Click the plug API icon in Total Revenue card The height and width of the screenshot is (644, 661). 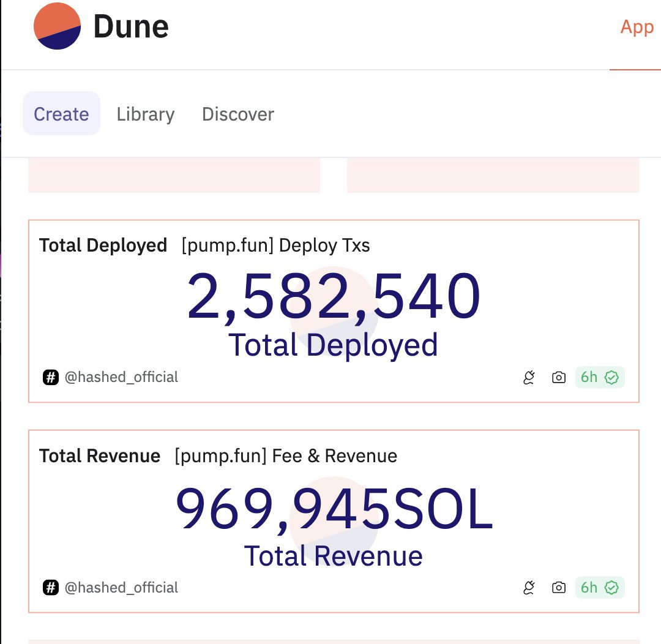point(529,588)
